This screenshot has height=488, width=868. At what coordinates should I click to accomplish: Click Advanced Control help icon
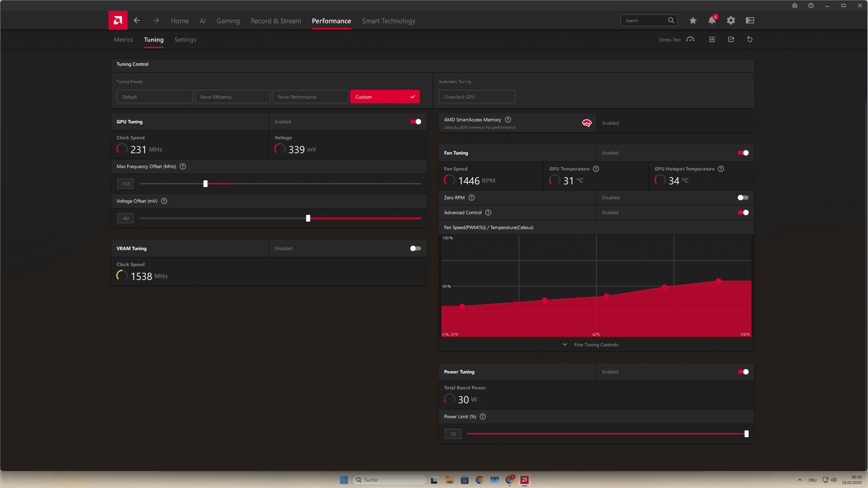click(488, 212)
